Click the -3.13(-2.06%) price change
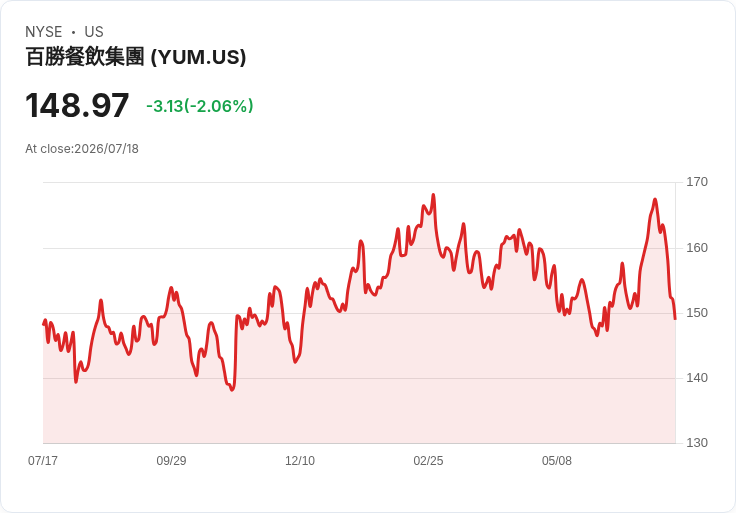 [x=200, y=106]
